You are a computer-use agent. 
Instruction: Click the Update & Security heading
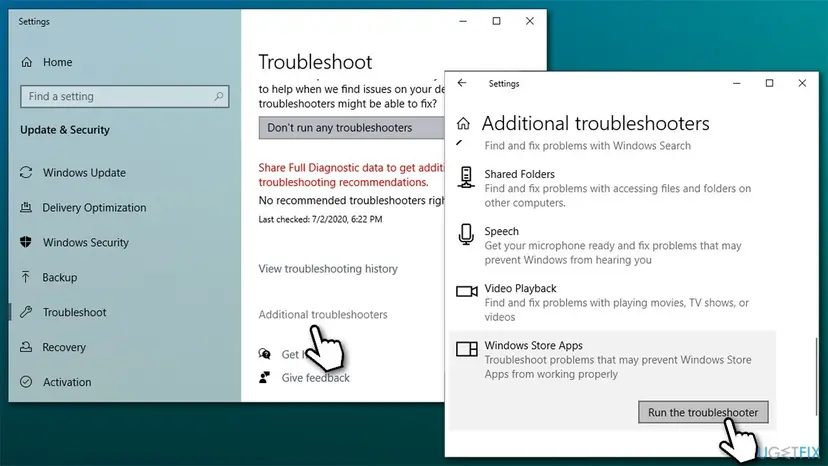(65, 130)
